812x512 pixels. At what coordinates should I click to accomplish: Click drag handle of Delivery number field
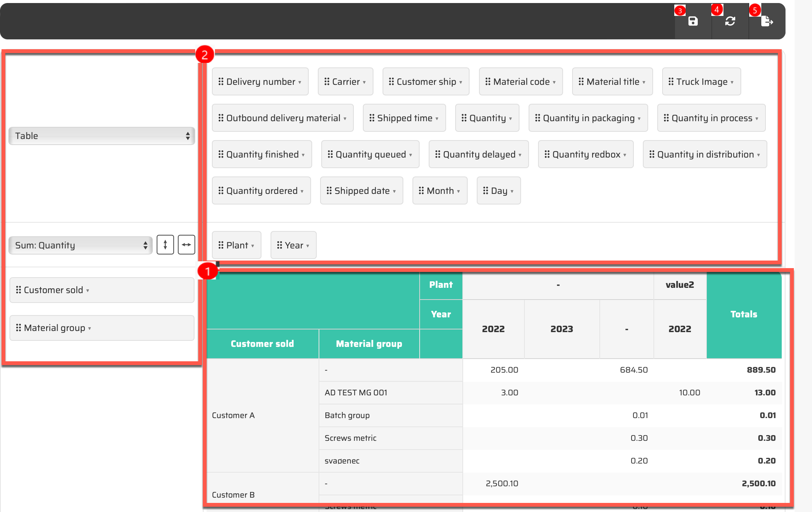221,81
